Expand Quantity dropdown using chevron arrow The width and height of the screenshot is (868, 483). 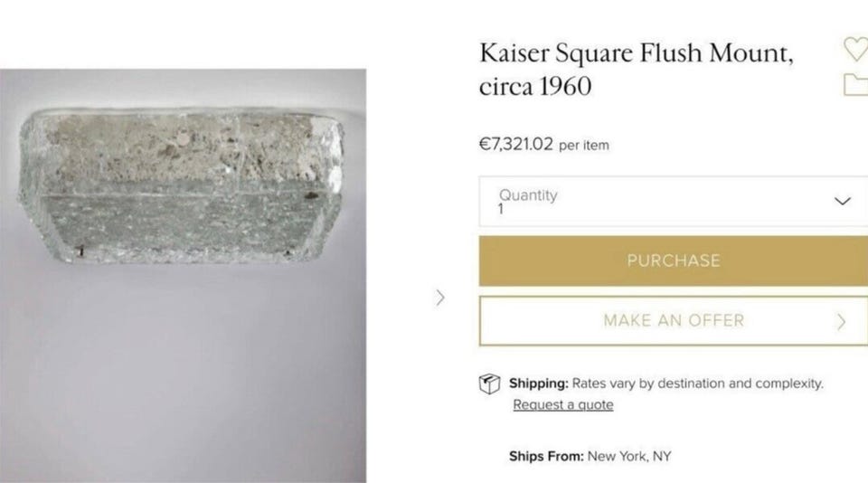[x=843, y=201]
